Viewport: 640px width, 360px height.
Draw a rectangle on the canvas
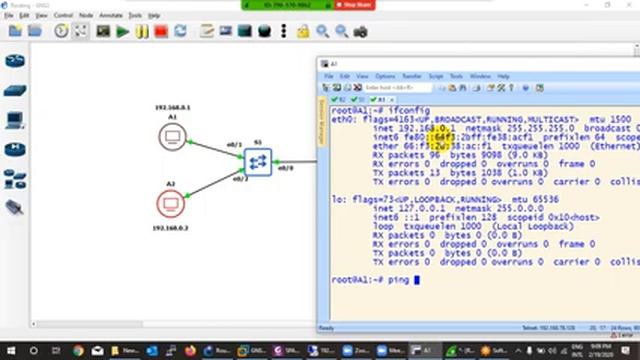[245, 31]
